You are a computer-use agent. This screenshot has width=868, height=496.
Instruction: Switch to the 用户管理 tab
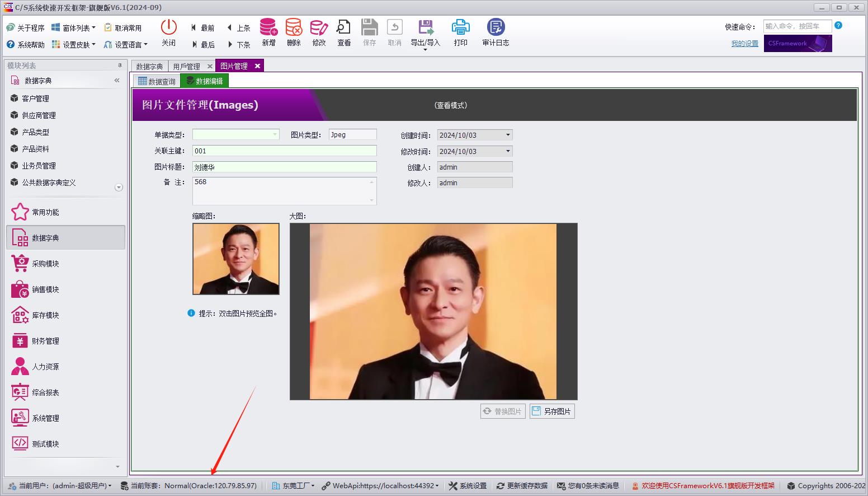click(186, 67)
